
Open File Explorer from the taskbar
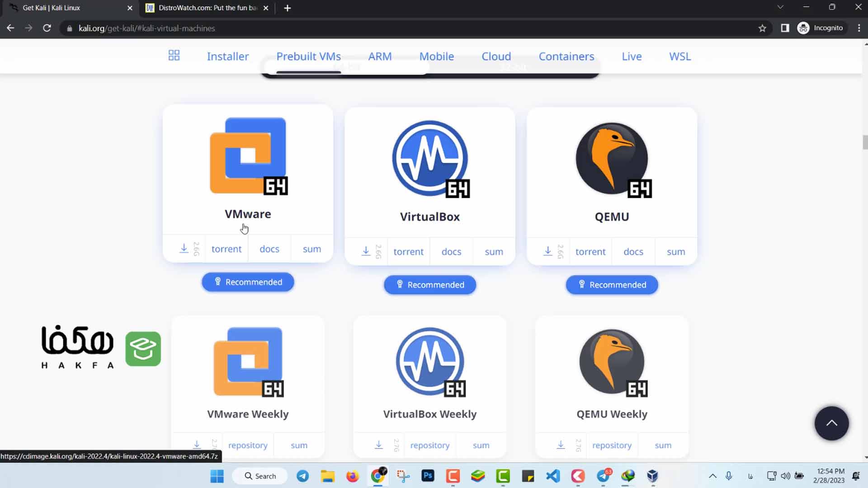pyautogui.click(x=327, y=476)
